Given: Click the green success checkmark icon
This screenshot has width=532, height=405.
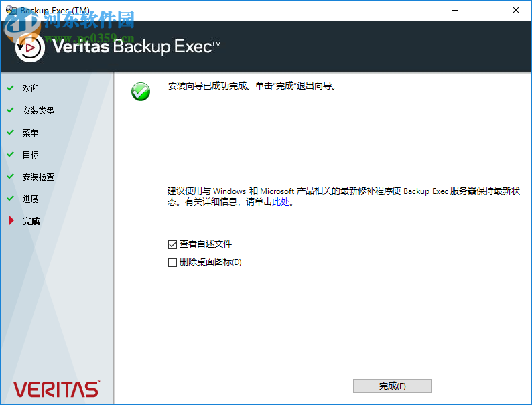Looking at the screenshot, I should click(x=141, y=92).
